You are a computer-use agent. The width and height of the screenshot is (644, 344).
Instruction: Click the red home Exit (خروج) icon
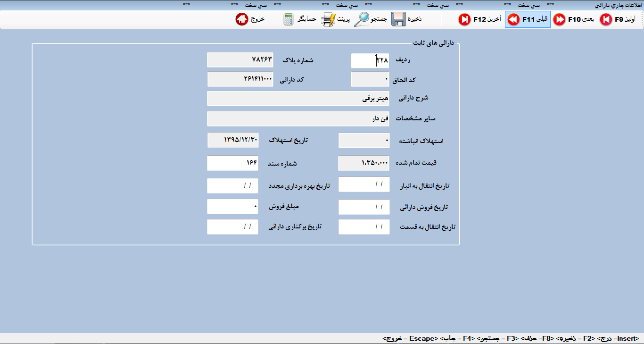pos(242,19)
